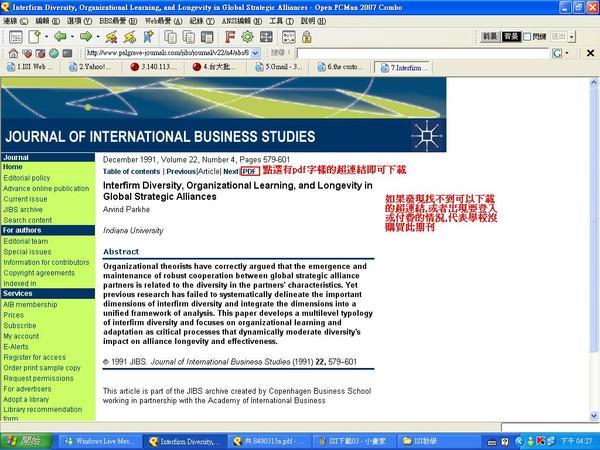600x450 pixels.
Task: Open the search engine dropdown arrow
Action: click(567, 53)
